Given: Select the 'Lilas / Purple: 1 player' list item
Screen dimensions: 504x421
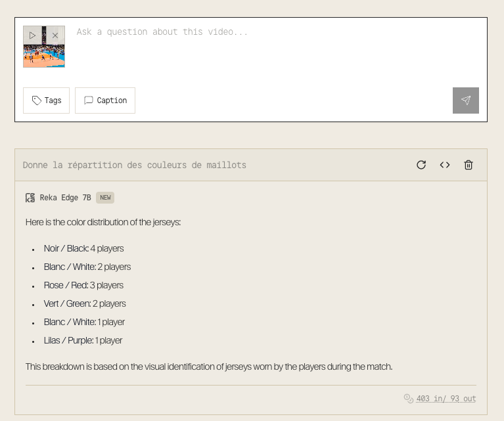Looking at the screenshot, I should click(83, 340).
